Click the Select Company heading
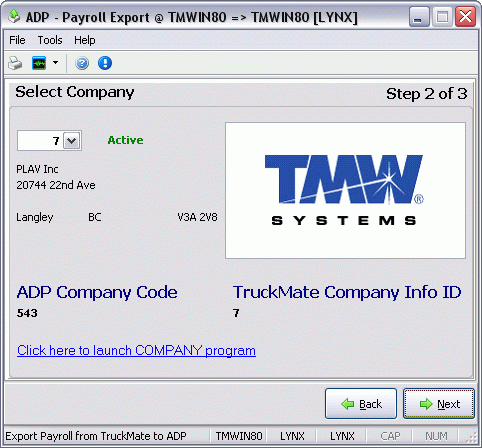The width and height of the screenshot is (482, 448). (x=75, y=92)
